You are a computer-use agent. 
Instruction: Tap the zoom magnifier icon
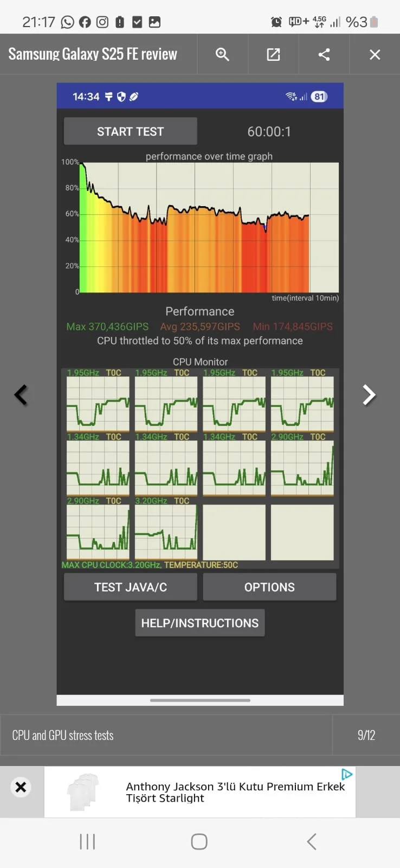222,54
